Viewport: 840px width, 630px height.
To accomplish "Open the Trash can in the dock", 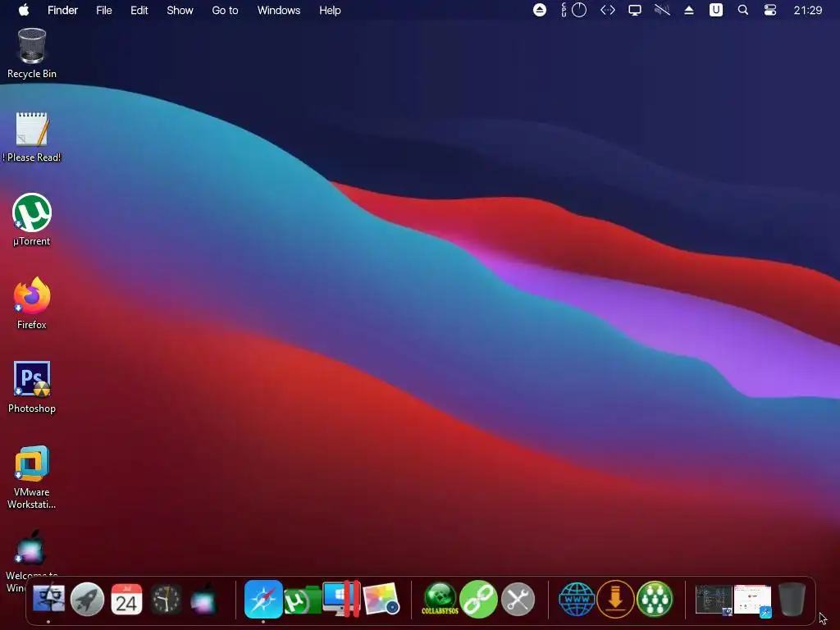I will 792,599.
